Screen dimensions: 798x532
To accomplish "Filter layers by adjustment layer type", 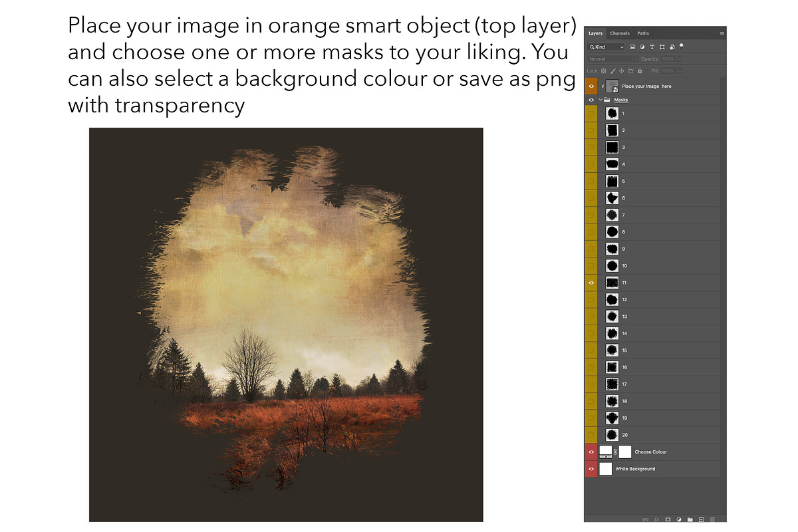I will [x=642, y=47].
